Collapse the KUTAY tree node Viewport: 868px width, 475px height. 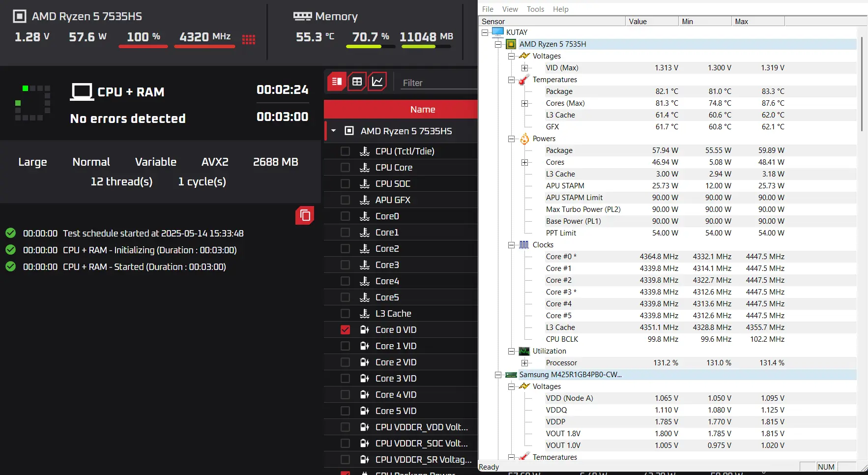pyautogui.click(x=485, y=32)
